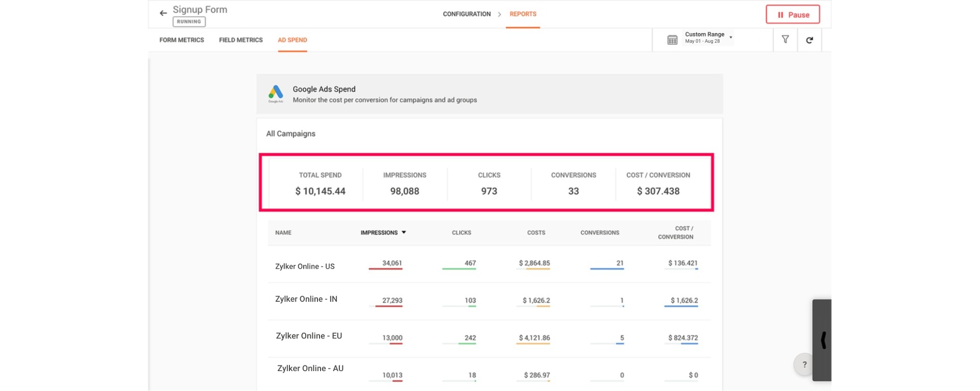Click the back arrow beside Signup Form
Viewport: 980px width, 391px height.
pos(163,13)
